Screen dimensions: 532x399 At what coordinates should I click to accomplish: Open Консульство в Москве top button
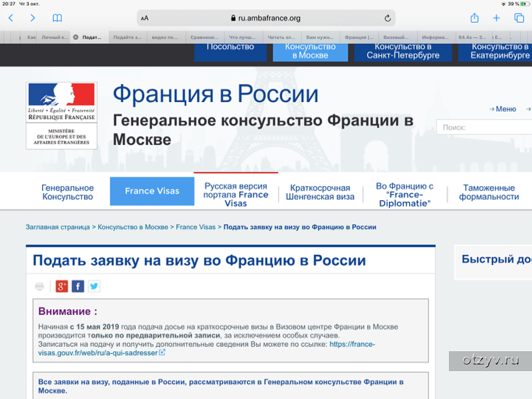point(310,52)
